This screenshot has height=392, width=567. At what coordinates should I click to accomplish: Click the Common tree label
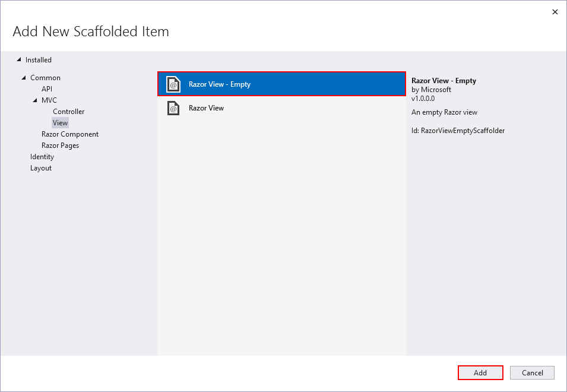(45, 77)
